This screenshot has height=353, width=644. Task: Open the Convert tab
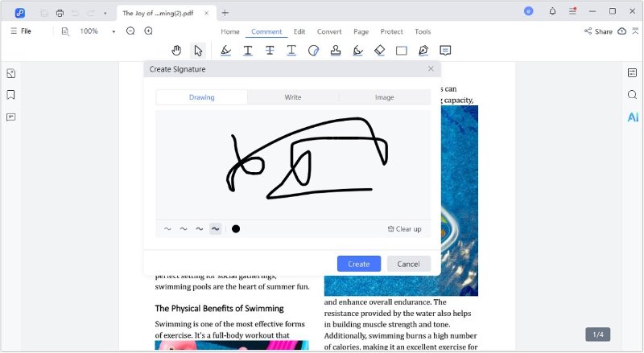(x=329, y=31)
